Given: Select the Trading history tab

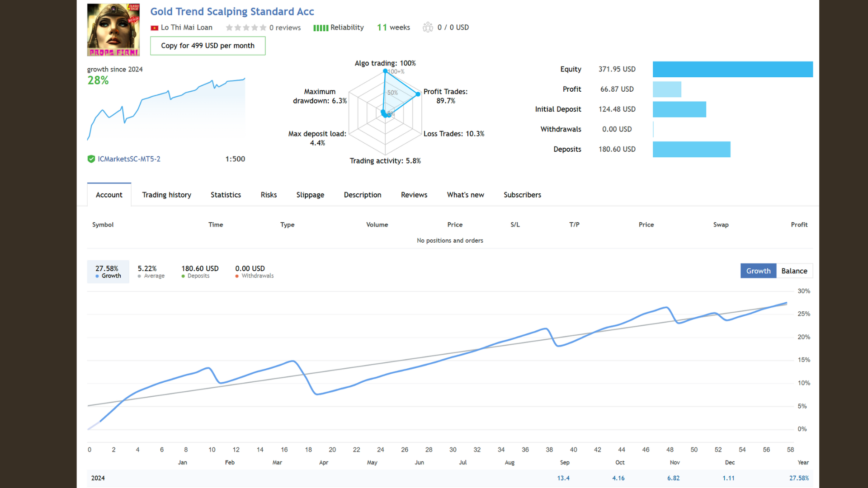Looking at the screenshot, I should (x=167, y=195).
